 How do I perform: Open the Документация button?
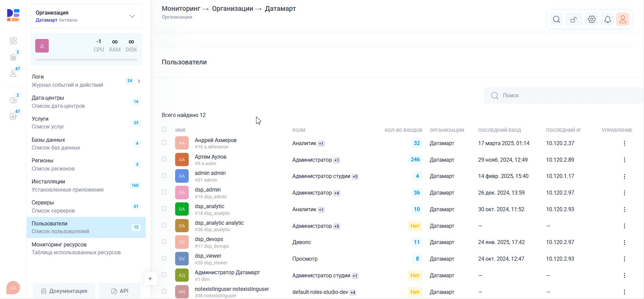click(64, 291)
